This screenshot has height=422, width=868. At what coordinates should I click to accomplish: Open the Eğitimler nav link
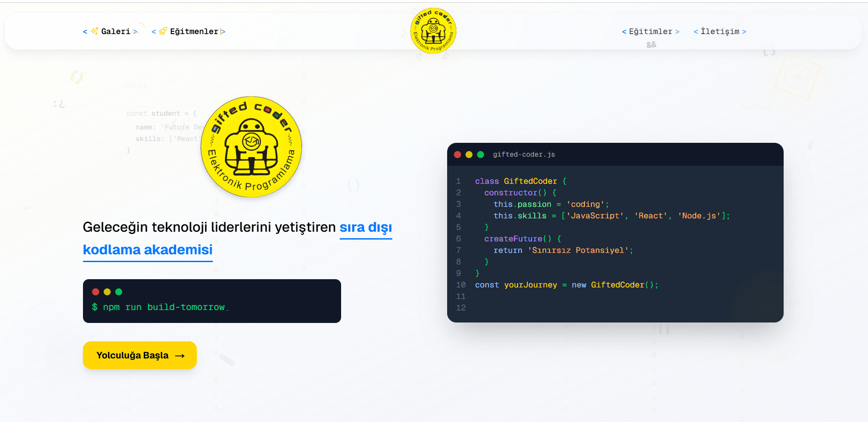(x=650, y=31)
